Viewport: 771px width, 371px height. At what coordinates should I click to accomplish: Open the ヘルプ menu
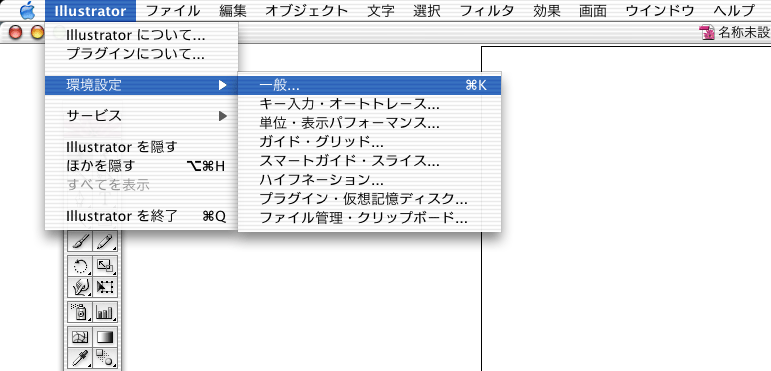coord(734,10)
